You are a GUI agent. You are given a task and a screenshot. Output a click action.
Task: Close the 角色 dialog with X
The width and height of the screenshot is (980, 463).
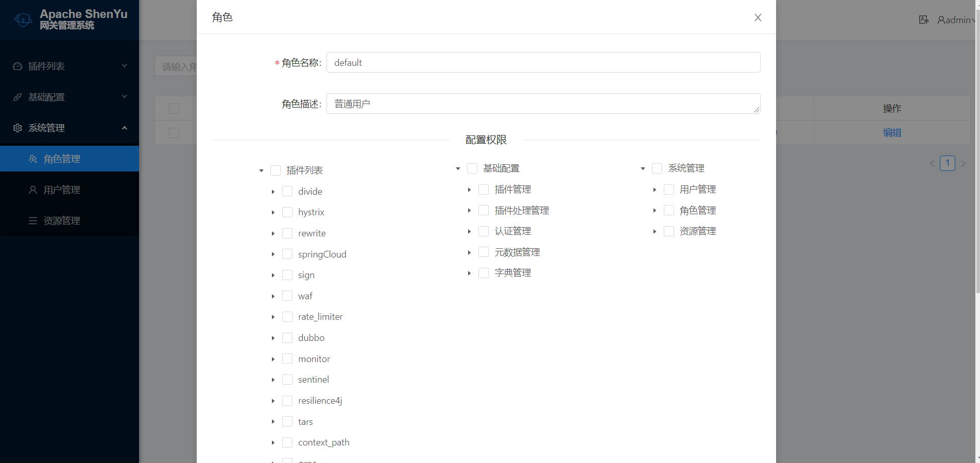[758, 18]
